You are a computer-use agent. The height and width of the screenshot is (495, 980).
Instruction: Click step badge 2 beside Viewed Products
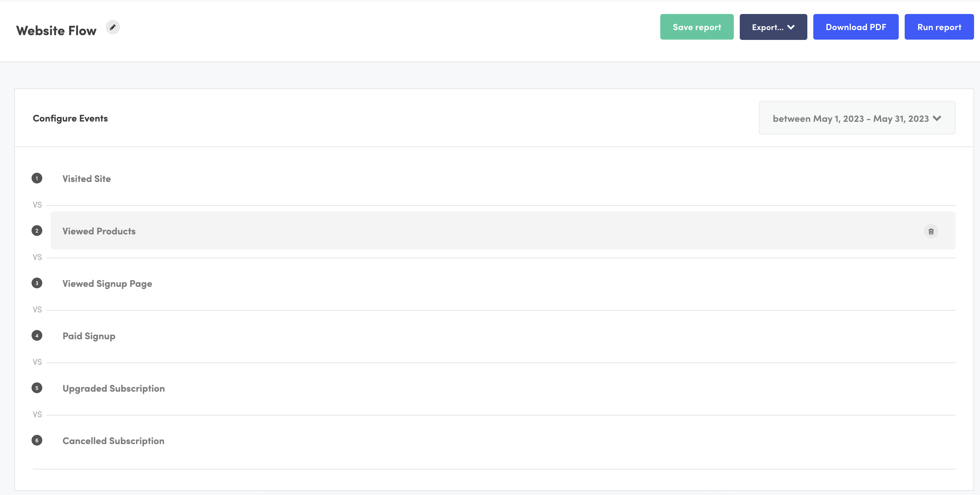(37, 231)
